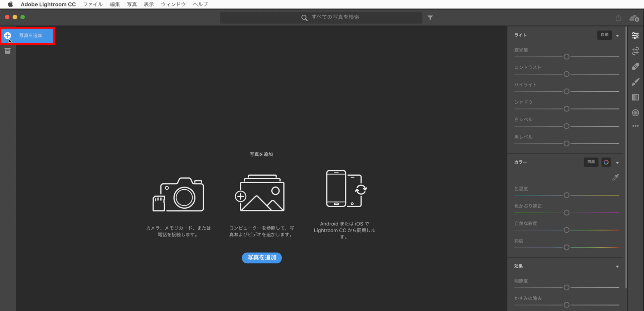The image size is (644, 311).
Task: Open the My Photos archive icon in left sidebar
Action: pos(8,51)
